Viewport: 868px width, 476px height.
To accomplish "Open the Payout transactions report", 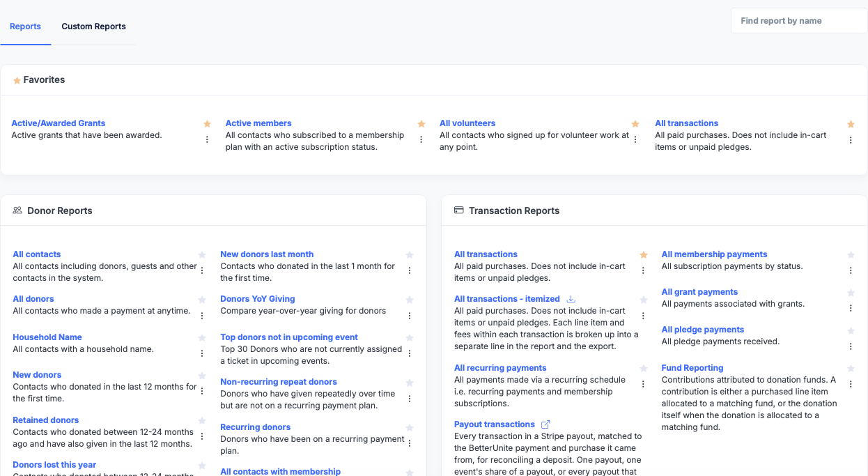I will tap(495, 424).
